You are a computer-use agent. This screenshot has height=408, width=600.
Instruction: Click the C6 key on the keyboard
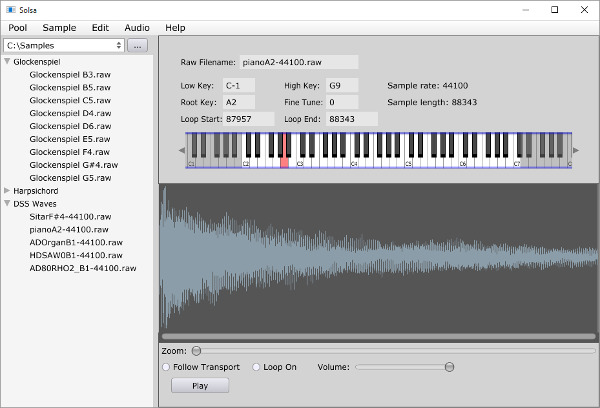coord(463,163)
